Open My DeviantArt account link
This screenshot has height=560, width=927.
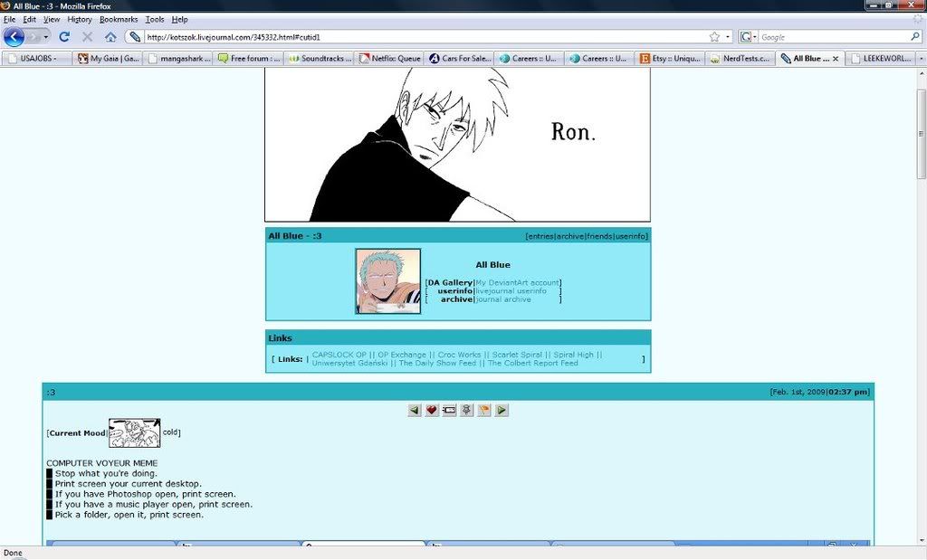517,283
